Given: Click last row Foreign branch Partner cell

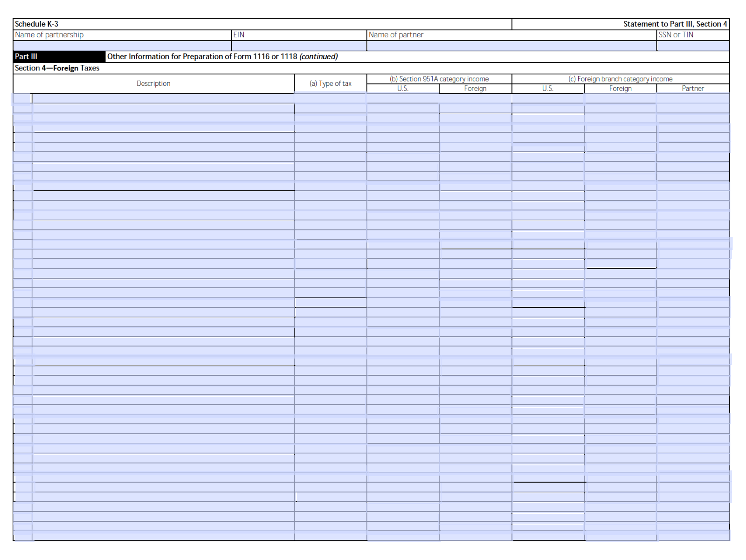Looking at the screenshot, I should (x=693, y=536).
